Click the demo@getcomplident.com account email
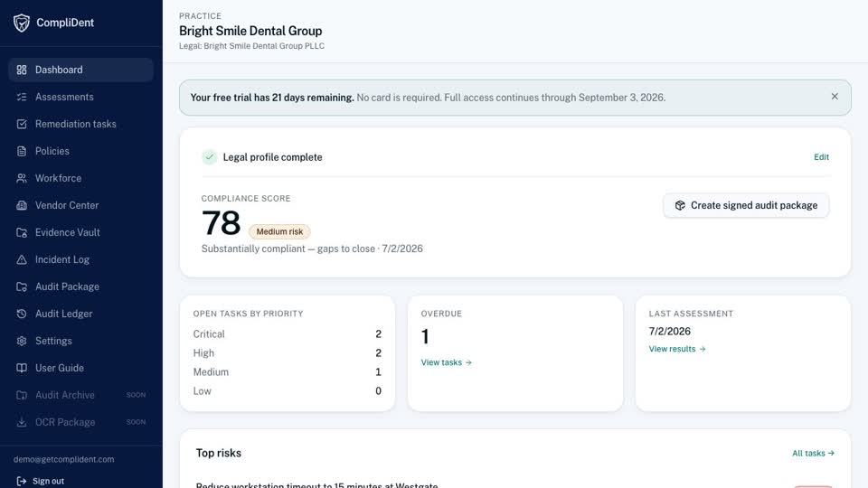 click(63, 459)
